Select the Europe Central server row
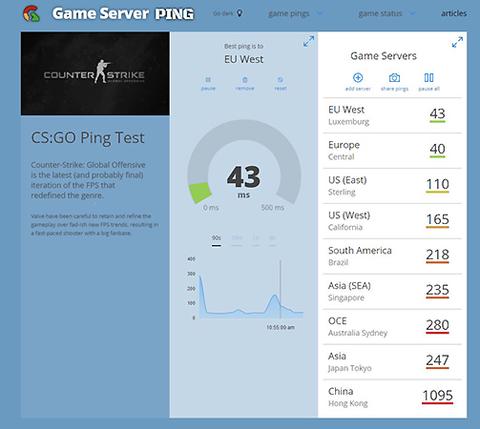 (392, 151)
